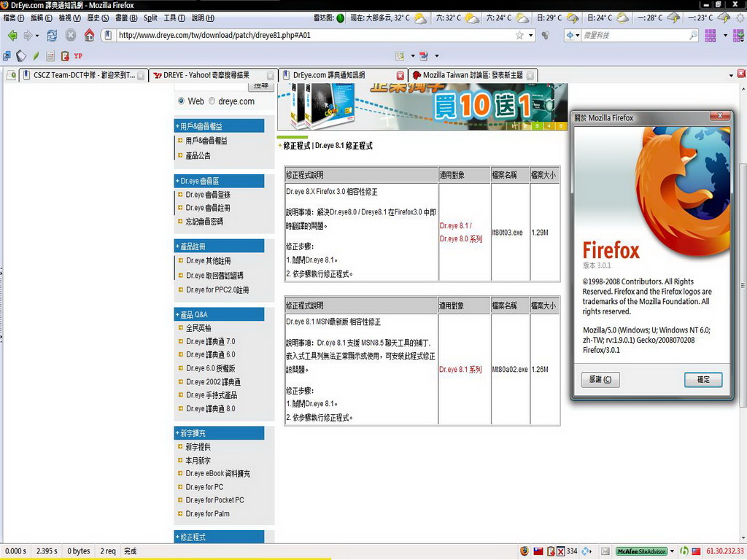
Task: Open the 工具 (T) menu
Action: pyautogui.click(x=174, y=17)
